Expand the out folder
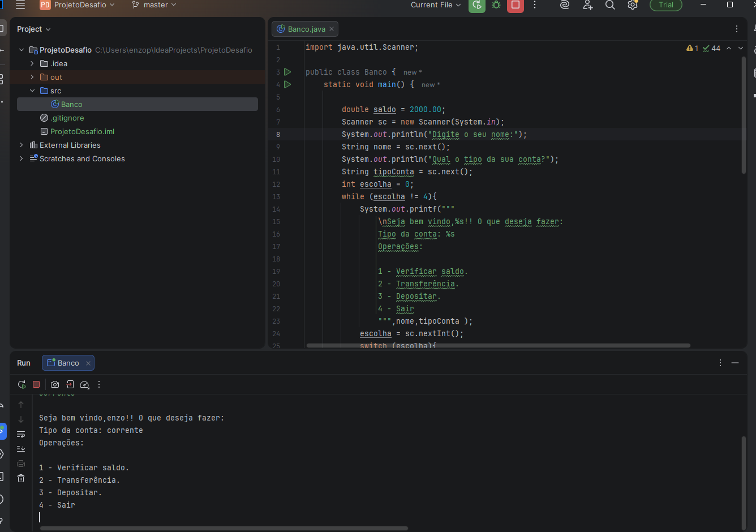This screenshot has width=756, height=532. (32, 77)
